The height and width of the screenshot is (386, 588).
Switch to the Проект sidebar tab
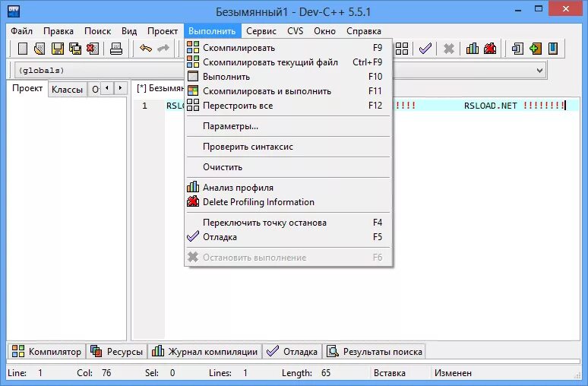(27, 88)
